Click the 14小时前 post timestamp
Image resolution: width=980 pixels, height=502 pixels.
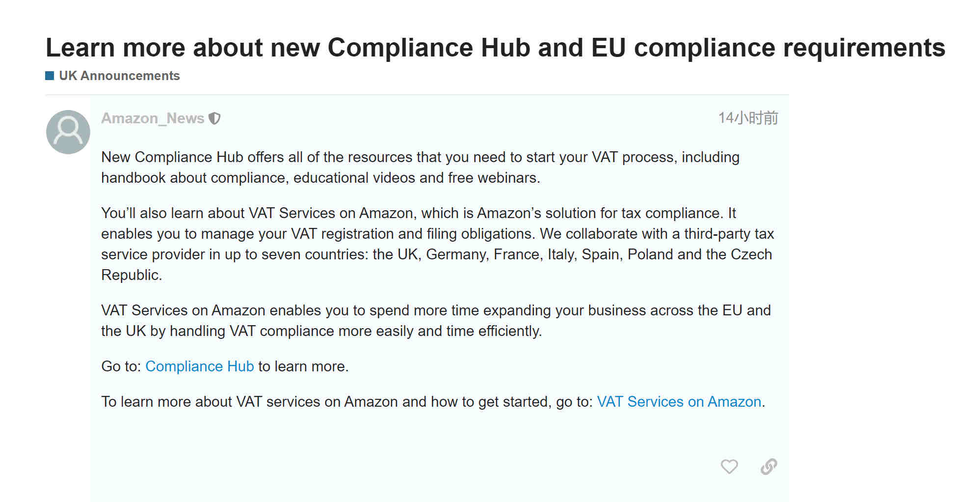(748, 118)
